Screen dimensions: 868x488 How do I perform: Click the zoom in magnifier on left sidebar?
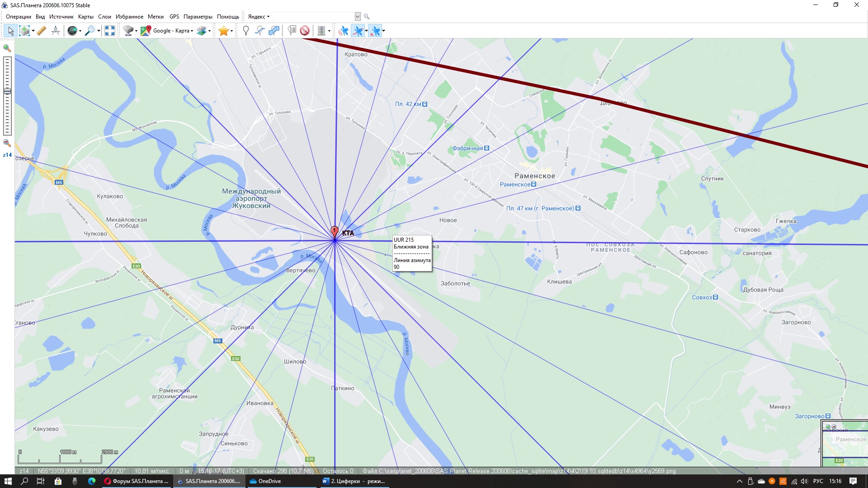[7, 48]
